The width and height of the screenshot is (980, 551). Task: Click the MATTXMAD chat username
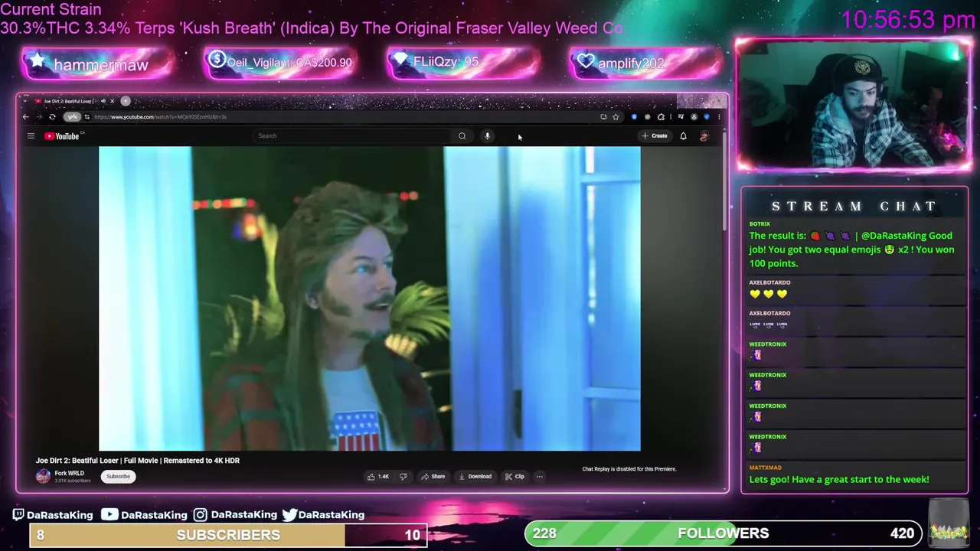tap(765, 468)
